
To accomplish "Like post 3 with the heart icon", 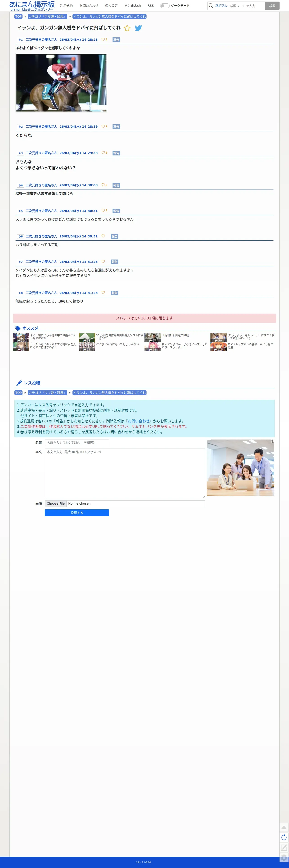I will pos(103,153).
